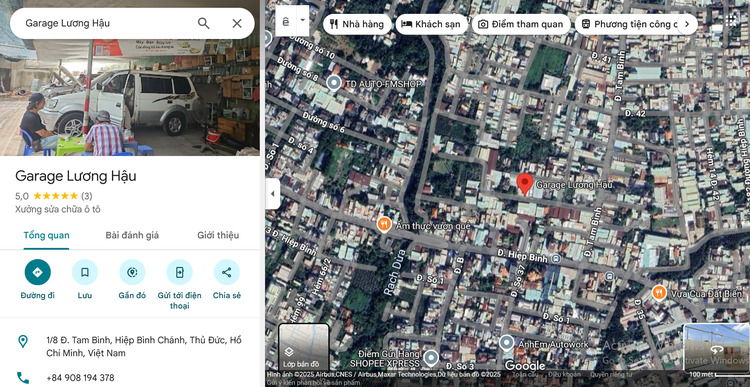Clear the search with X icon
The image size is (750, 387).
click(237, 23)
